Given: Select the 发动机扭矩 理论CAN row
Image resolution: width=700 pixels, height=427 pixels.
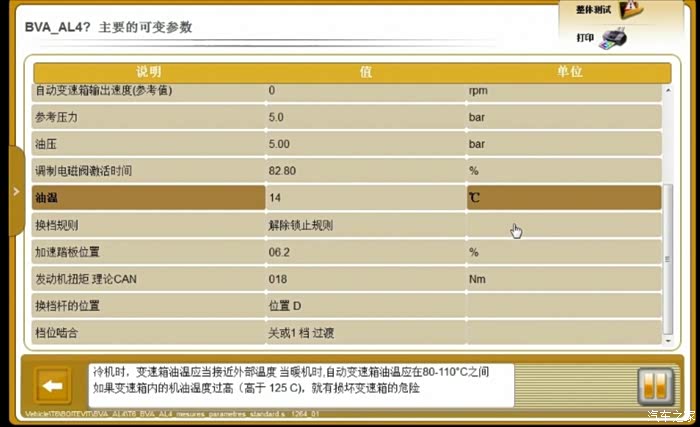Looking at the screenshot, I should click(149, 279).
